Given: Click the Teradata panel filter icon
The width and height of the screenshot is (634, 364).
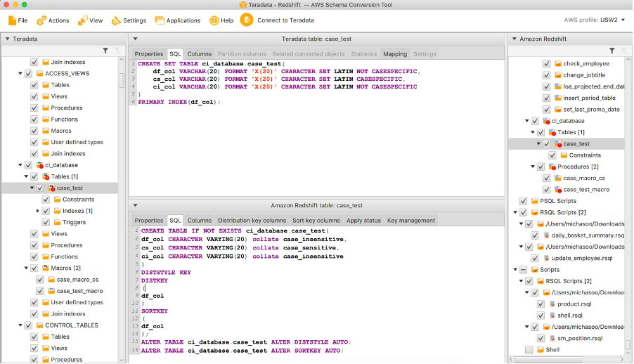Looking at the screenshot, I should pyautogui.click(x=105, y=51).
